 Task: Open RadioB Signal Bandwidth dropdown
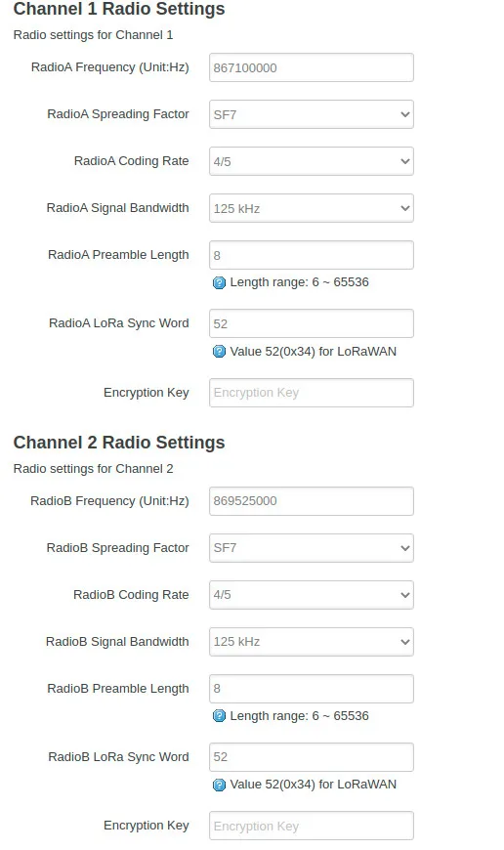[x=312, y=642]
